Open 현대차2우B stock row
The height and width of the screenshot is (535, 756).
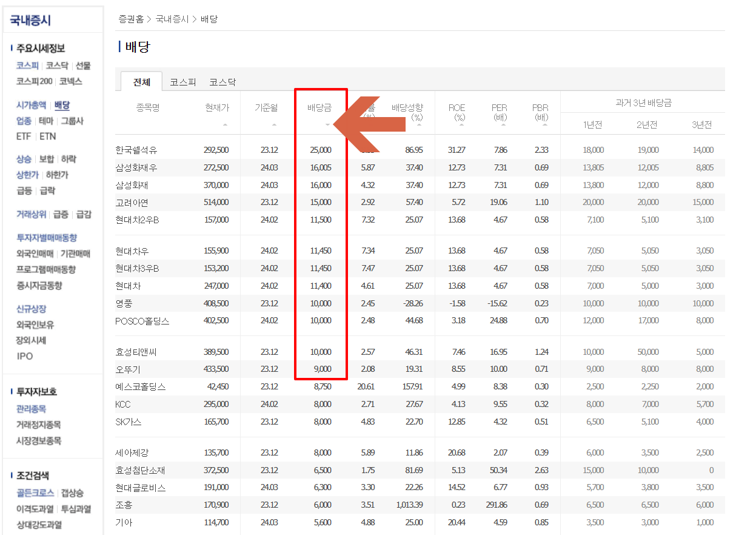tap(137, 220)
